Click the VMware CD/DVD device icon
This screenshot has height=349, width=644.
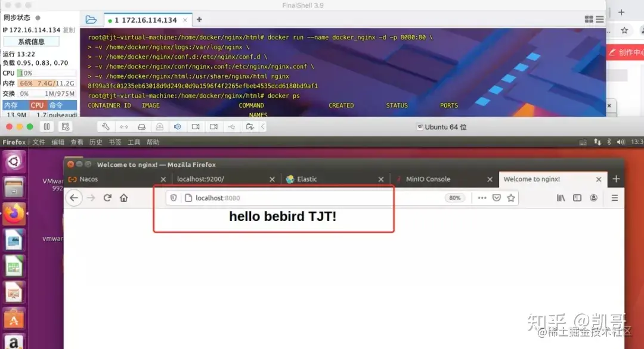coord(159,127)
